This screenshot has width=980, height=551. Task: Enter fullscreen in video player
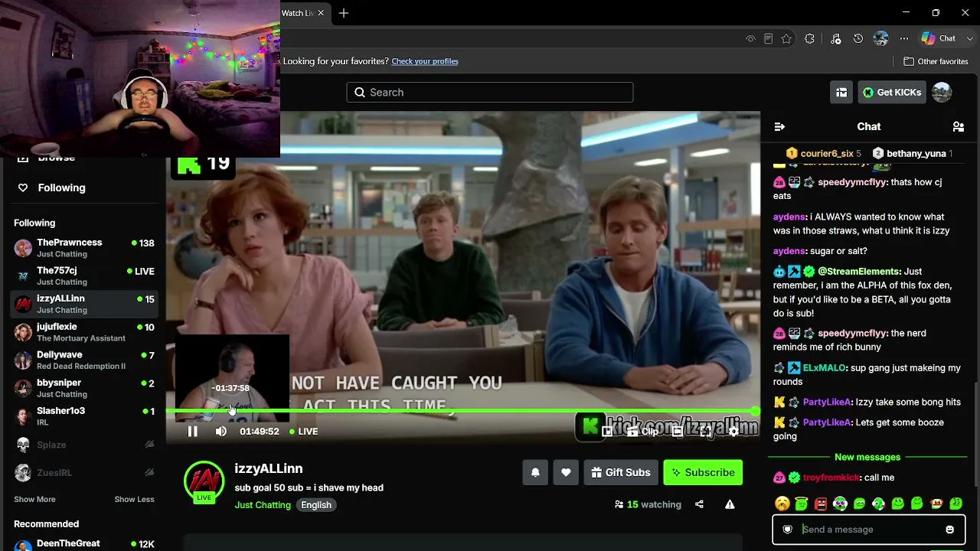point(705,432)
